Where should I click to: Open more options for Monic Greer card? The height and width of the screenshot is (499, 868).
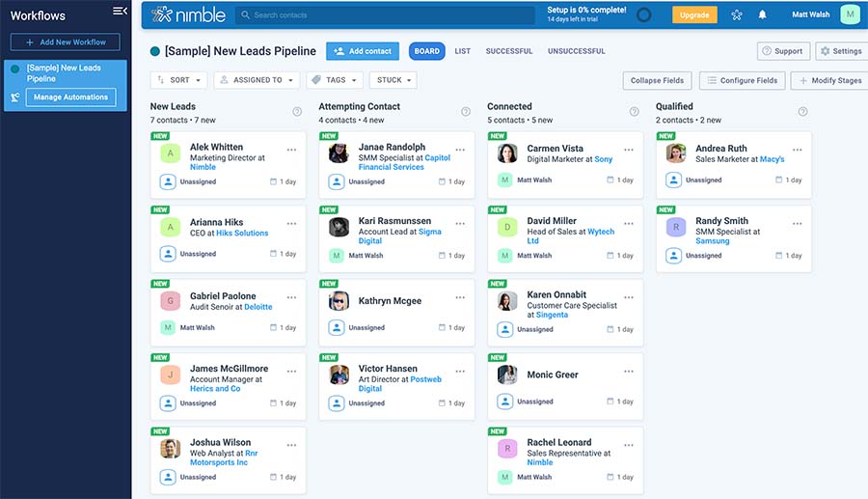point(629,371)
